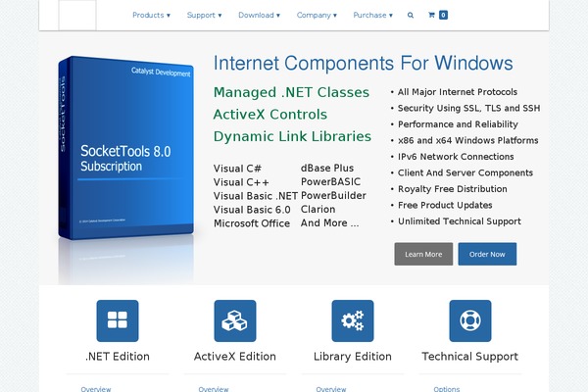Open the Download dropdown menu
The image size is (588, 392).
click(259, 16)
